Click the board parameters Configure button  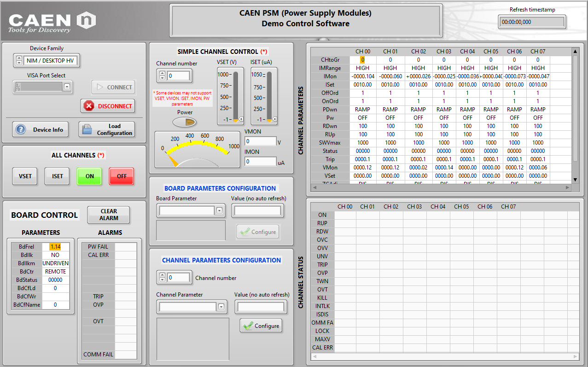click(258, 232)
